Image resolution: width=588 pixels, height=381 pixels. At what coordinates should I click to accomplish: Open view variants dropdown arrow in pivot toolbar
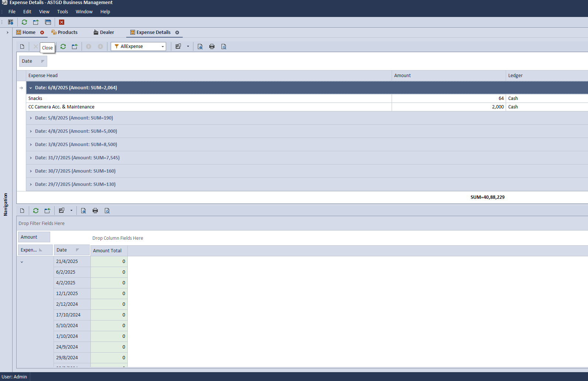[71, 211]
